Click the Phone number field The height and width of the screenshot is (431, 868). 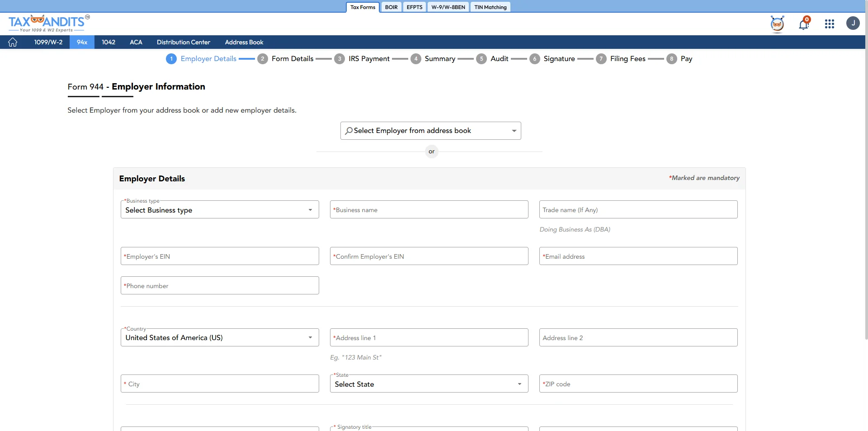click(220, 285)
